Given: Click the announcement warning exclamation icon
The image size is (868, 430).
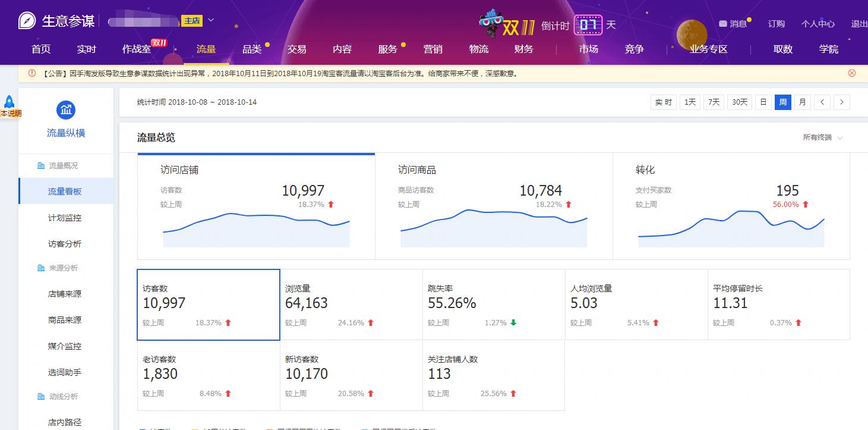Looking at the screenshot, I should click(32, 73).
